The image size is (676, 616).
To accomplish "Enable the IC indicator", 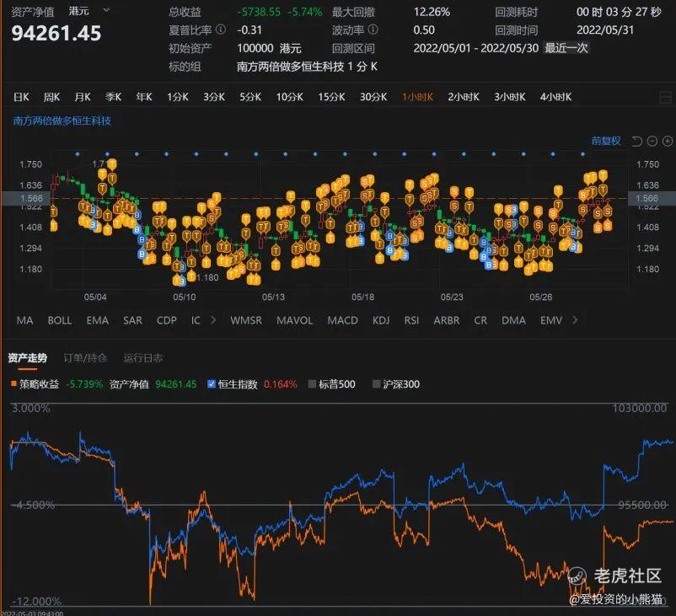I will [196, 320].
